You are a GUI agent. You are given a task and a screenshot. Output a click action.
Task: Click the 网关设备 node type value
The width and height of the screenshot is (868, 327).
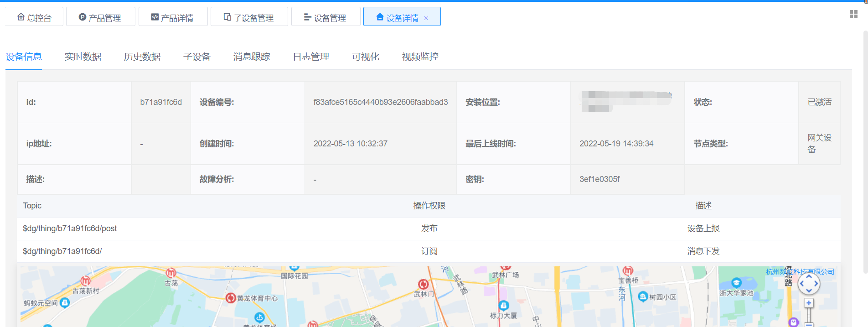(820, 144)
